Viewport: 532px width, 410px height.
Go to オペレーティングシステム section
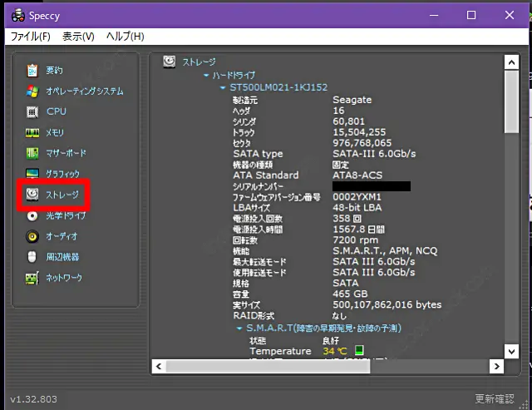click(85, 91)
